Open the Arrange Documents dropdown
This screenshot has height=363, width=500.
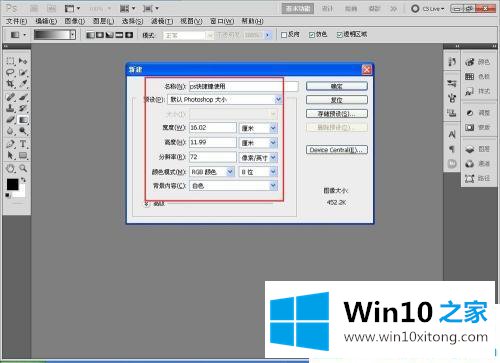[127, 8]
